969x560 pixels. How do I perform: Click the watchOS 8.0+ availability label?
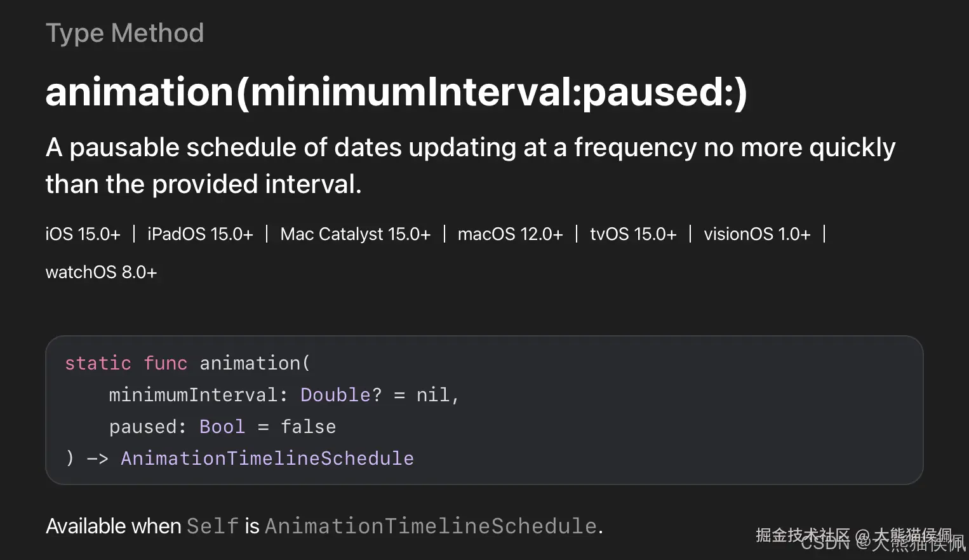coord(101,272)
